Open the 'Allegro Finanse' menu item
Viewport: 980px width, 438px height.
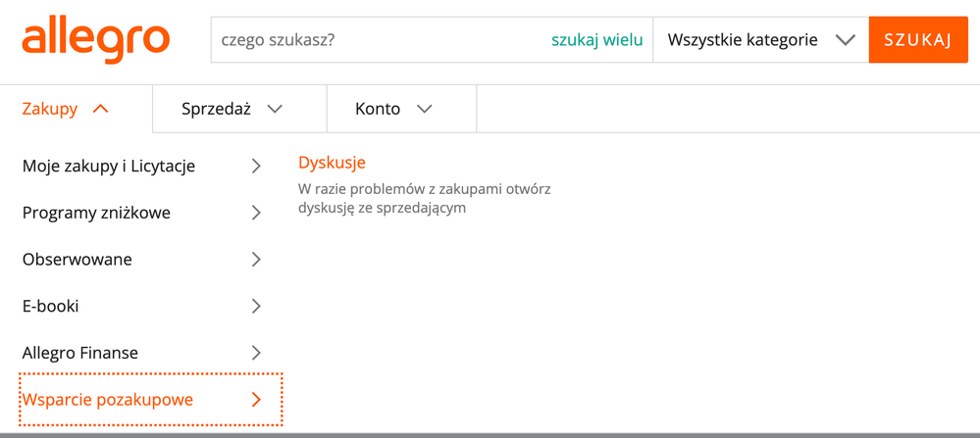pos(142,353)
